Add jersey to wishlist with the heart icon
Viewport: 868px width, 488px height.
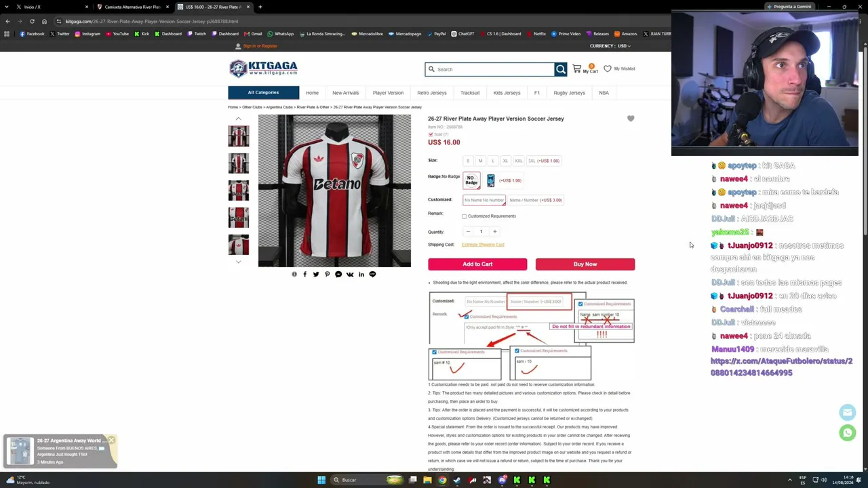631,119
